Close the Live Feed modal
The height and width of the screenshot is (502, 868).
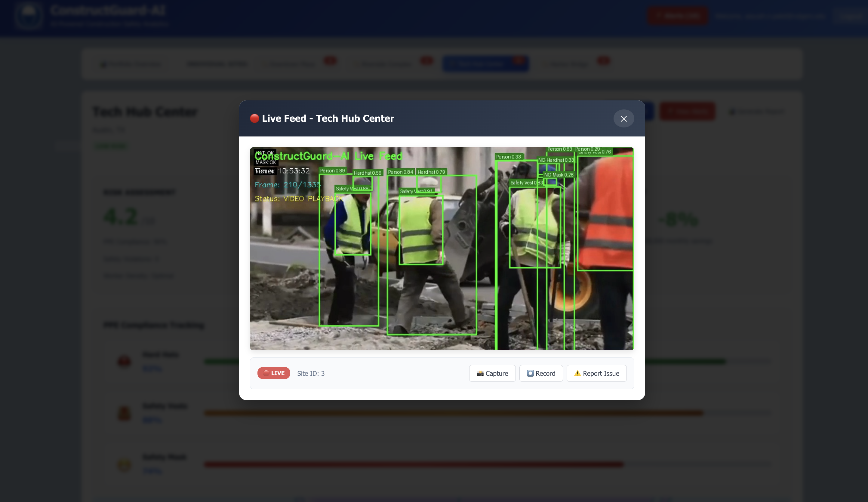point(623,118)
